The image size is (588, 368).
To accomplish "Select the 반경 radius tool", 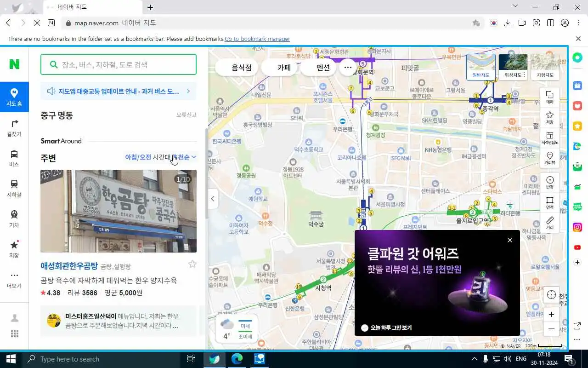I will [x=550, y=183].
